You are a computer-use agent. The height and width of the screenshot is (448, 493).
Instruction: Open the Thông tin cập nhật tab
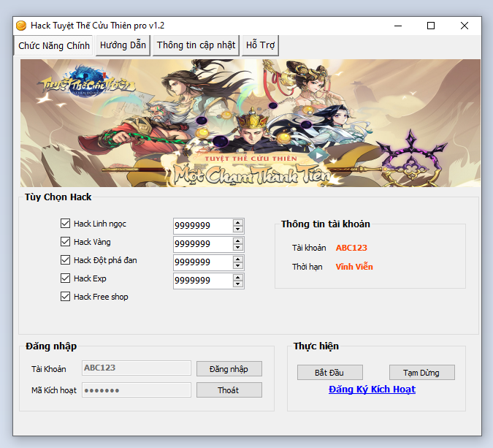pyautogui.click(x=196, y=45)
